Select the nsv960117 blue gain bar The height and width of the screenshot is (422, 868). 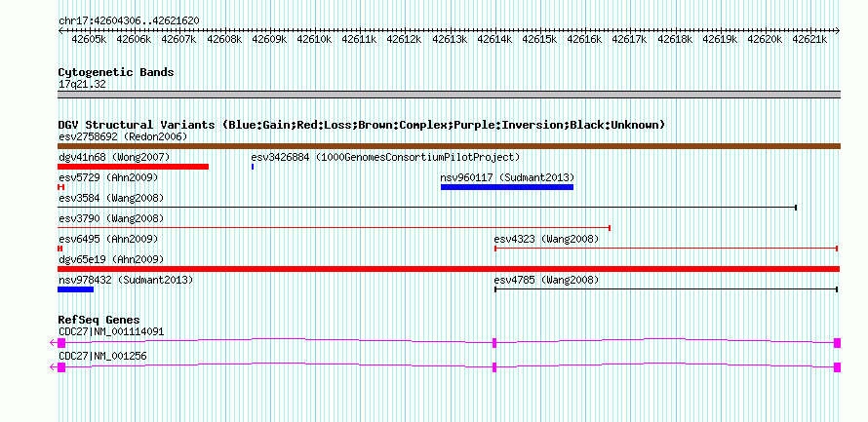(x=507, y=187)
